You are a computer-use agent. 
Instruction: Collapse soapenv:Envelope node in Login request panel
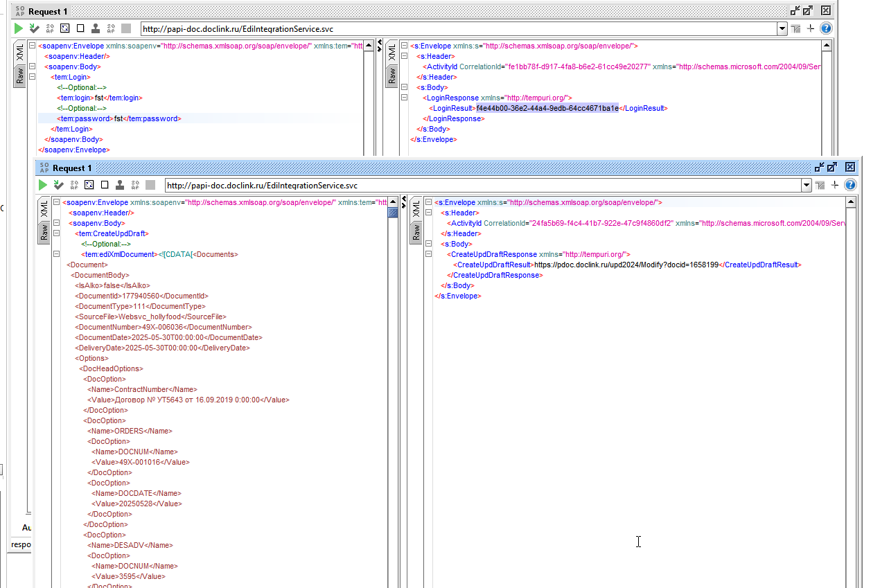click(32, 46)
